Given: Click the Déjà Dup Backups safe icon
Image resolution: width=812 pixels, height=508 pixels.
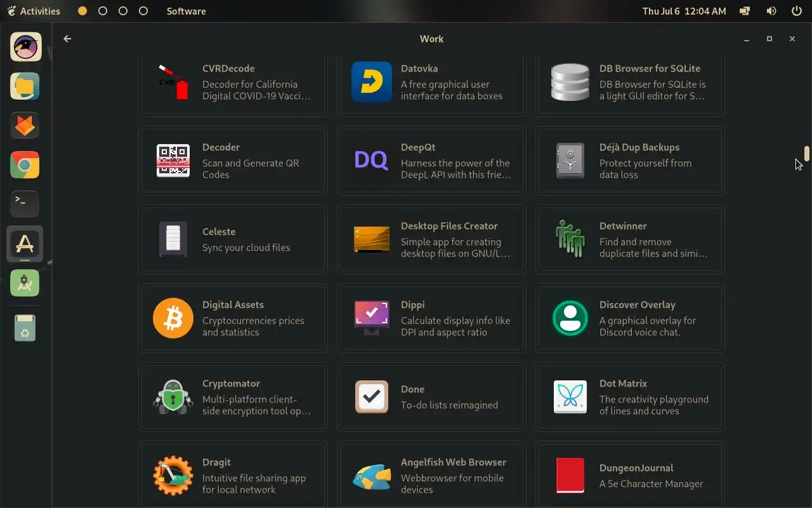Looking at the screenshot, I should [x=570, y=161].
